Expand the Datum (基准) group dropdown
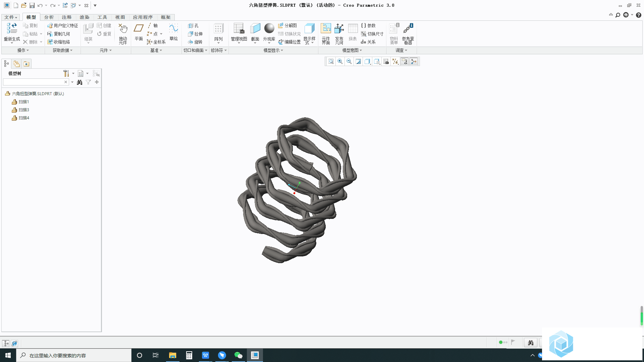Image resolution: width=644 pixels, height=362 pixels. 156,50
